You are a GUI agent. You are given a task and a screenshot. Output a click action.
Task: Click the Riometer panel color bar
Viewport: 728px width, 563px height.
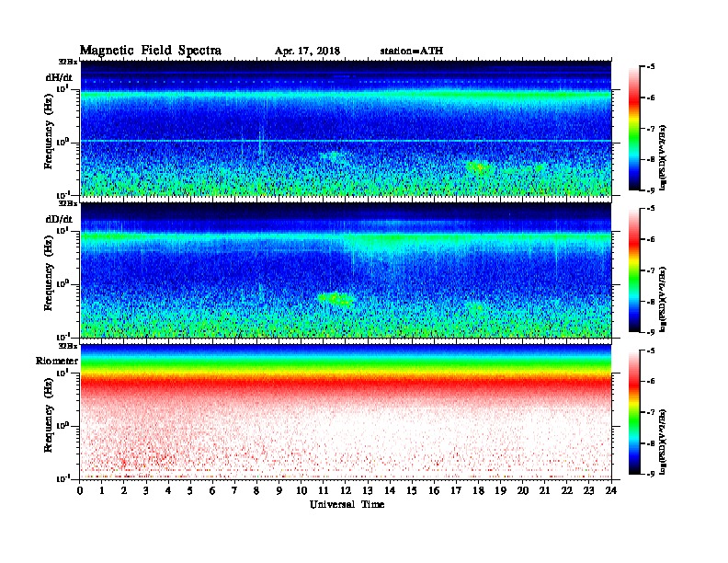point(634,412)
